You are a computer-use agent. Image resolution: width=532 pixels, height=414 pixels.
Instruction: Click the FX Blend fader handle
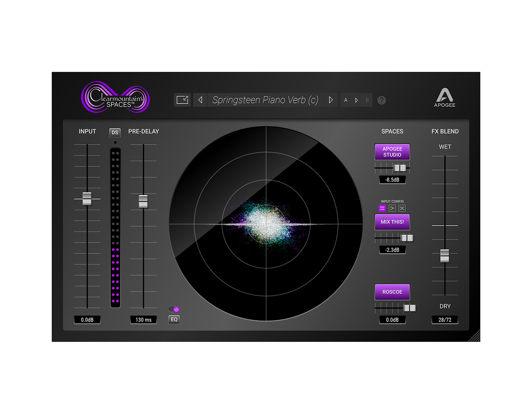pos(445,256)
